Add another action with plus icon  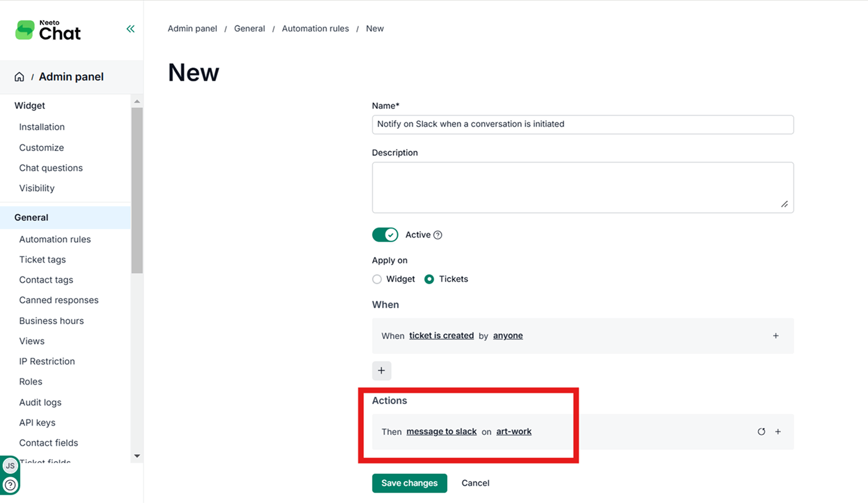(x=778, y=432)
